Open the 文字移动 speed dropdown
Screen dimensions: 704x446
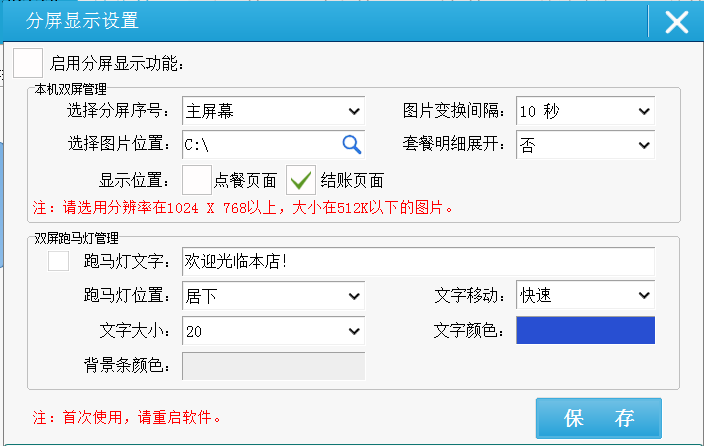coord(585,296)
